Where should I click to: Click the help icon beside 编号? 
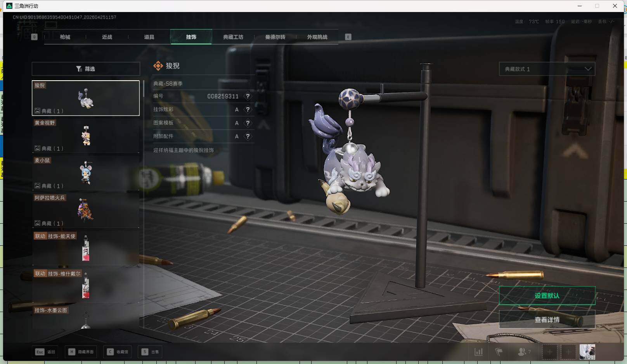tap(248, 96)
